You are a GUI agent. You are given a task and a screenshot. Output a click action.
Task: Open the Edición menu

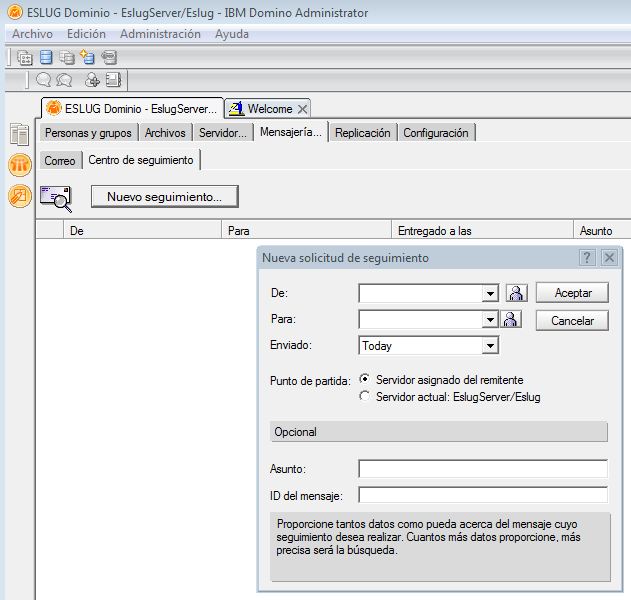pos(86,34)
